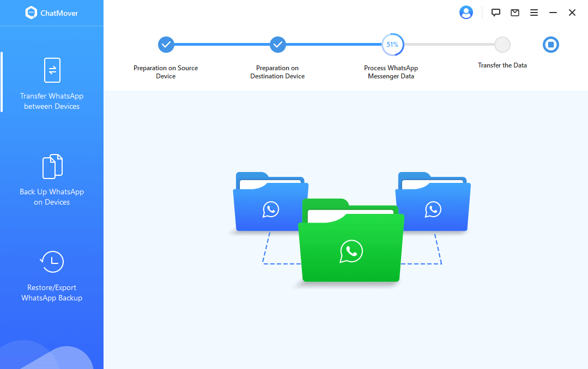Click the second completed step checkmark
The width and height of the screenshot is (588, 369).
(278, 45)
